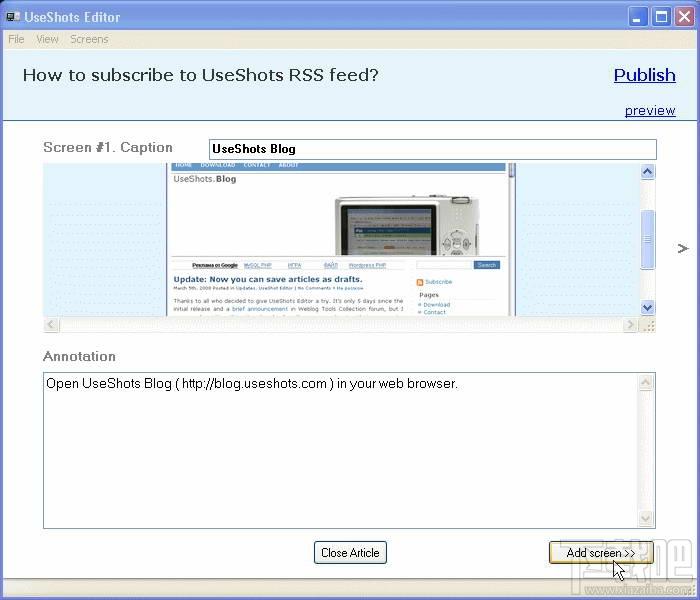Click the resize grip of the screenshot pane

[648, 325]
